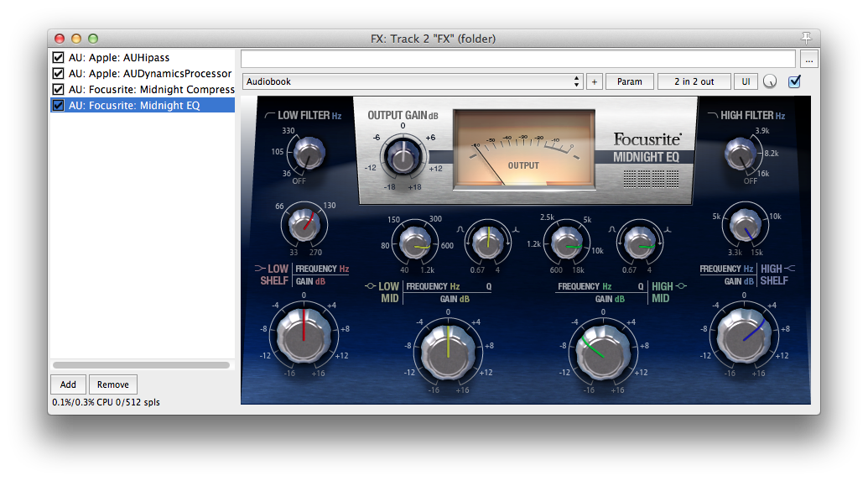
Task: Toggle the plugin bypass checkbox at top right
Action: (x=794, y=81)
